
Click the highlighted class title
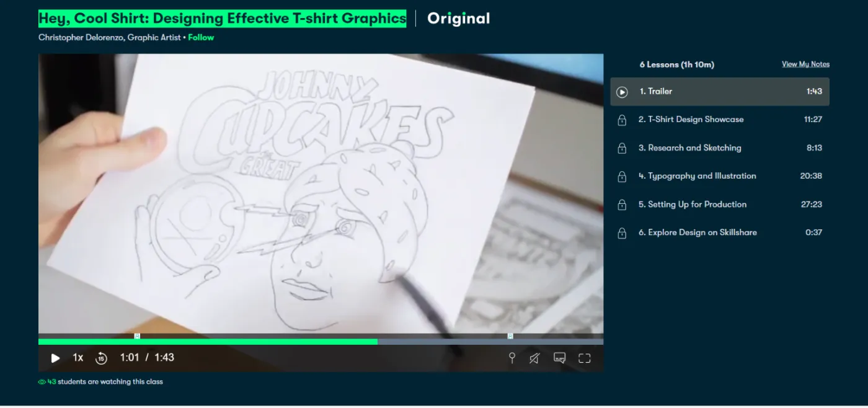[x=223, y=19]
